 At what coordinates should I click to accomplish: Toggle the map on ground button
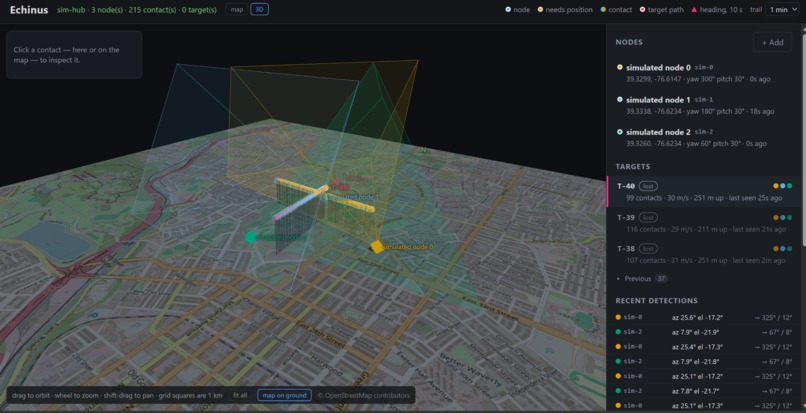[284, 396]
